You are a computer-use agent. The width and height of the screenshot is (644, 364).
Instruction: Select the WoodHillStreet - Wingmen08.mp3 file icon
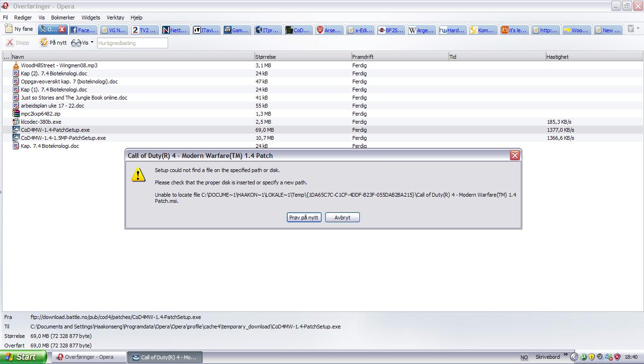coord(16,65)
